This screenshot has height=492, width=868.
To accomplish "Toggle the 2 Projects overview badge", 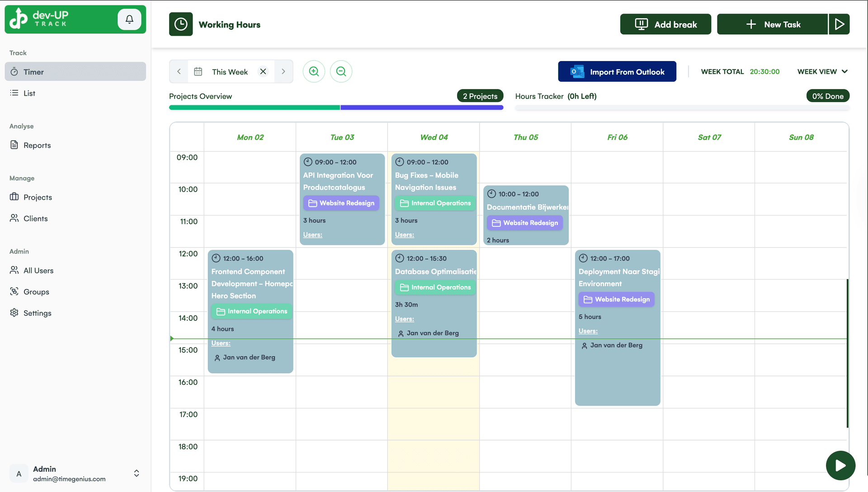I will pos(480,96).
